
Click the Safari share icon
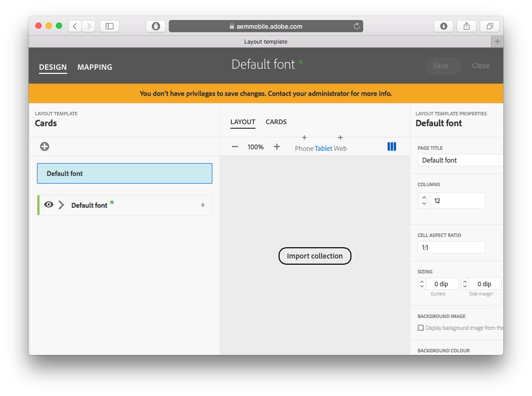(466, 26)
